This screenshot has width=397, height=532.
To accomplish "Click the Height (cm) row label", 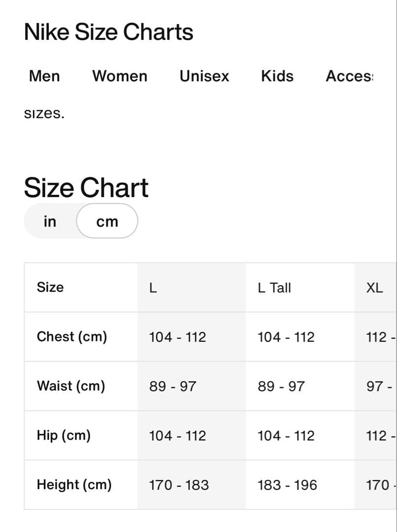I will tap(74, 485).
